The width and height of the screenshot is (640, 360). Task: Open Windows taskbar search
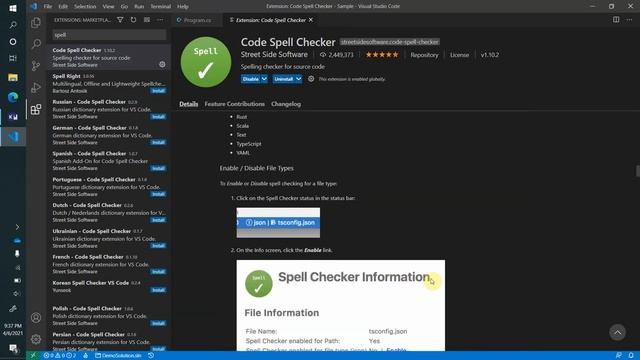pyautogui.click(x=13, y=25)
